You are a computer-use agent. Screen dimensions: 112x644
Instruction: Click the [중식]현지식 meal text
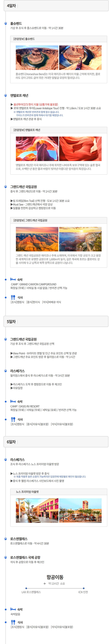click(x=33, y=302)
